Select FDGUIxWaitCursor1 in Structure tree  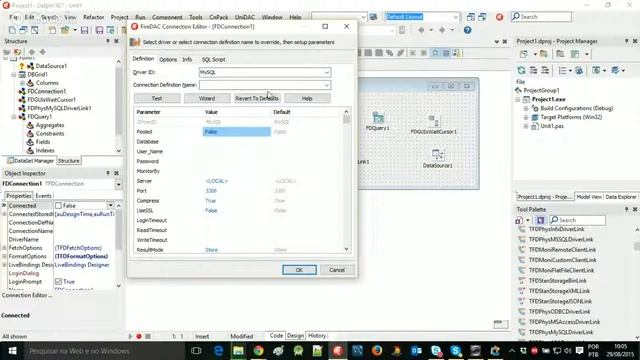coord(51,100)
